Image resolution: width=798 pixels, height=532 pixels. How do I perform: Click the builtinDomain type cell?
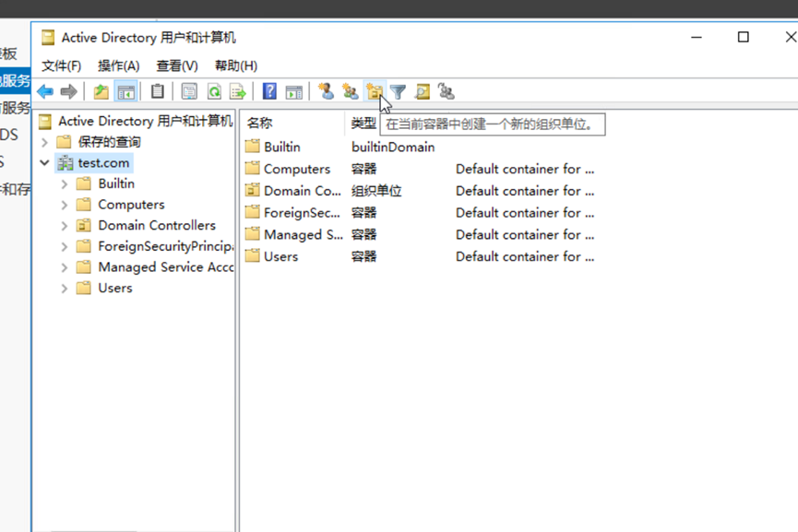pos(393,147)
